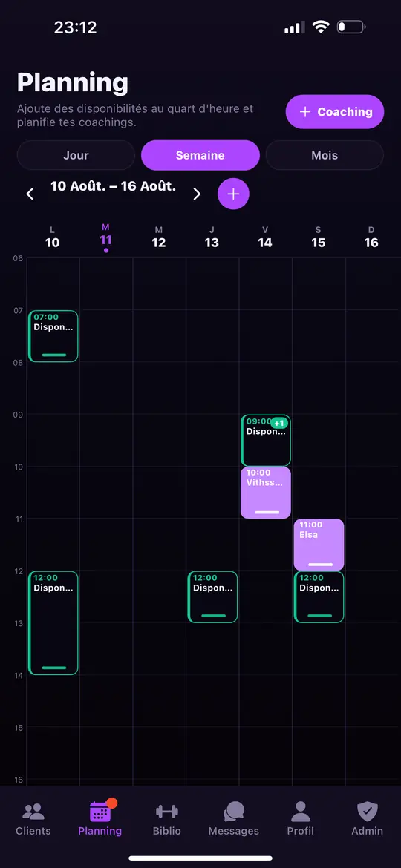Viewport: 401px width, 868px height.
Task: Tap the cellular signal icon
Action: (x=294, y=27)
